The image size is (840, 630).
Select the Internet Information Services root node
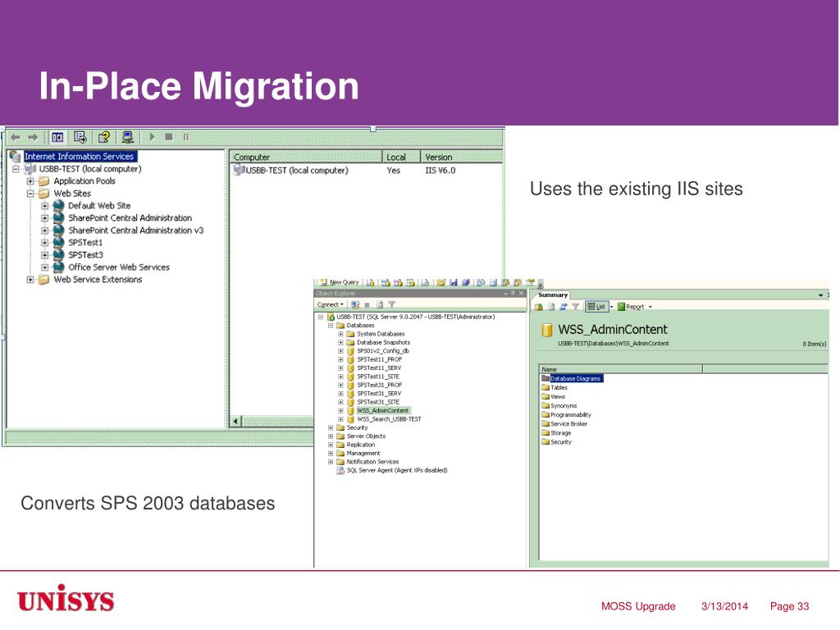tap(80, 157)
